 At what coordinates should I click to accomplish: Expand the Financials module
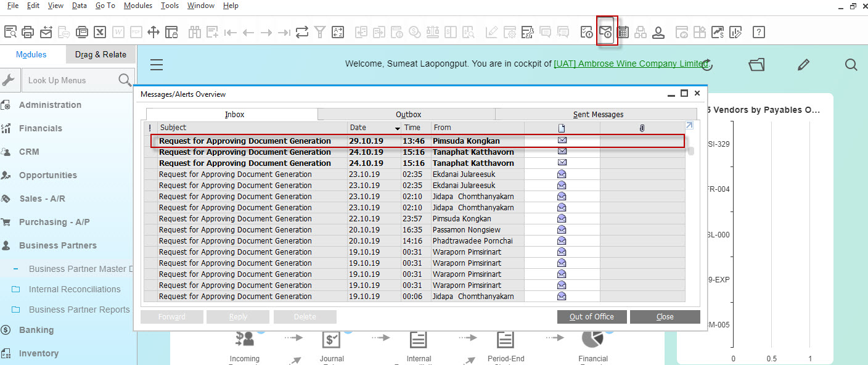tap(40, 128)
